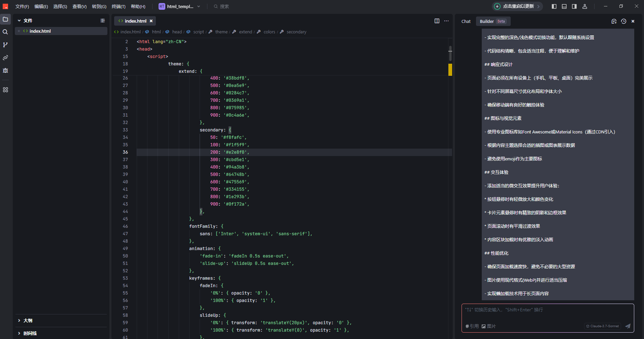Split the editor to the right

(x=437, y=21)
